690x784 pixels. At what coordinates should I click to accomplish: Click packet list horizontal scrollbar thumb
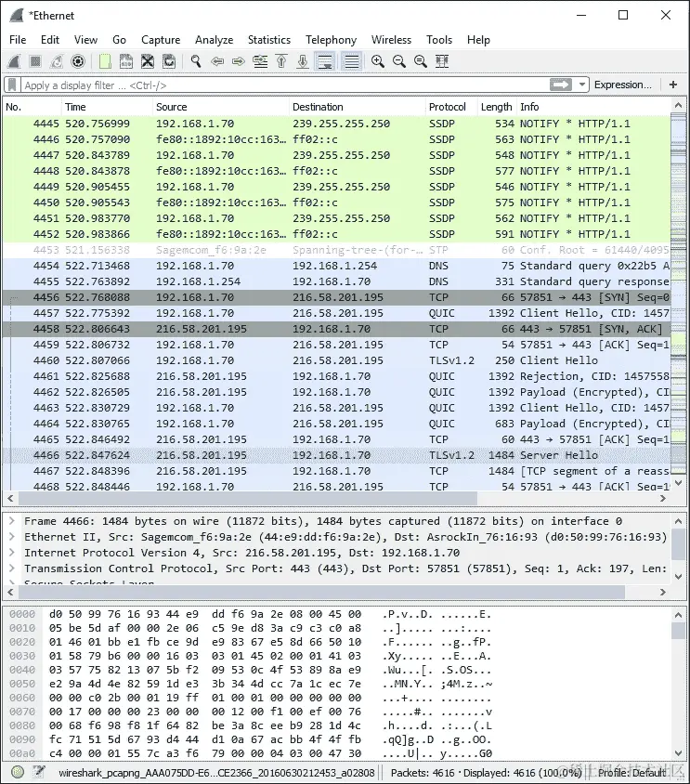point(248,499)
